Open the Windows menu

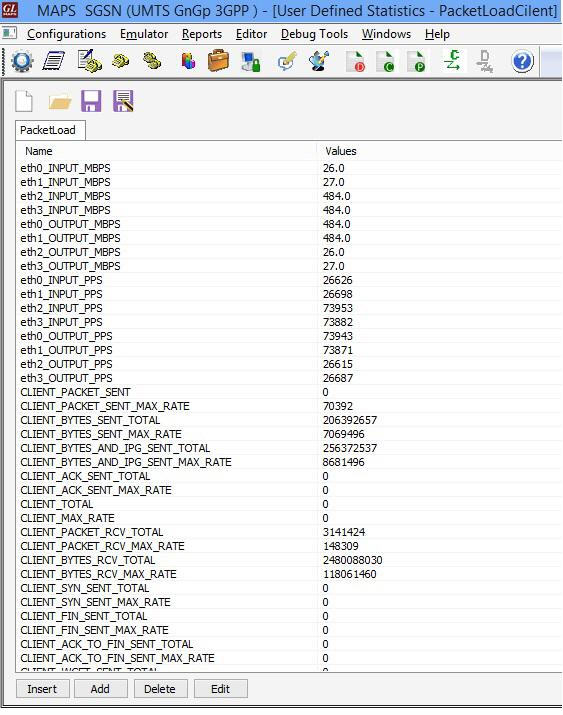[x=387, y=34]
